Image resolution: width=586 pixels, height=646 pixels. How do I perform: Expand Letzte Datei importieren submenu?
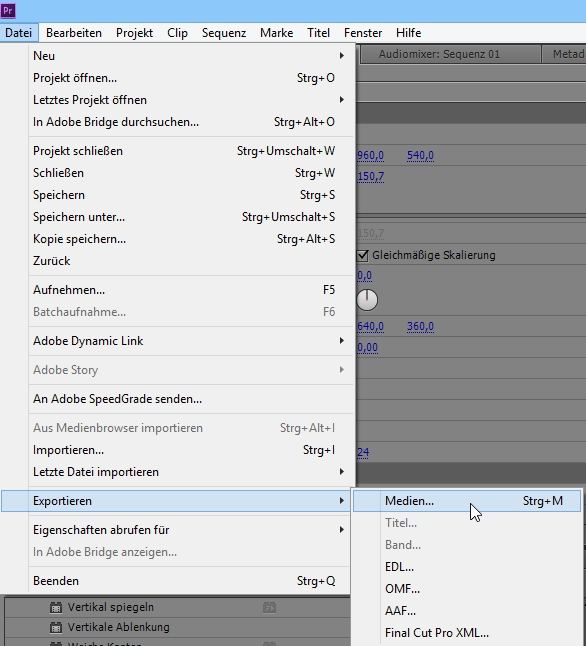(x=188, y=472)
